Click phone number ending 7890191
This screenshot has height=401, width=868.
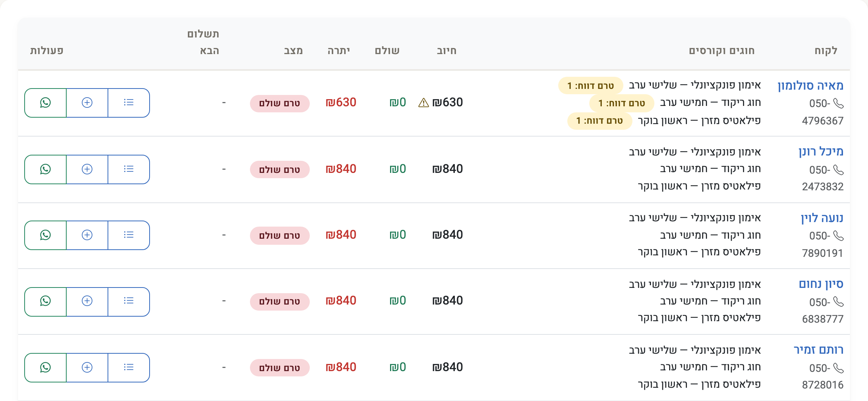click(x=823, y=244)
